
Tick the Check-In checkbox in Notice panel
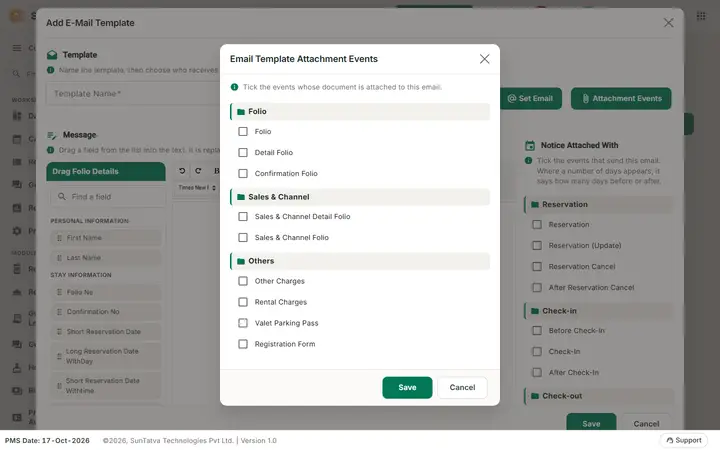pos(537,352)
